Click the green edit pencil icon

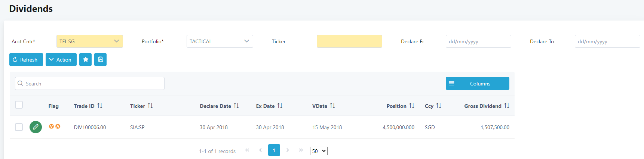(x=36, y=127)
